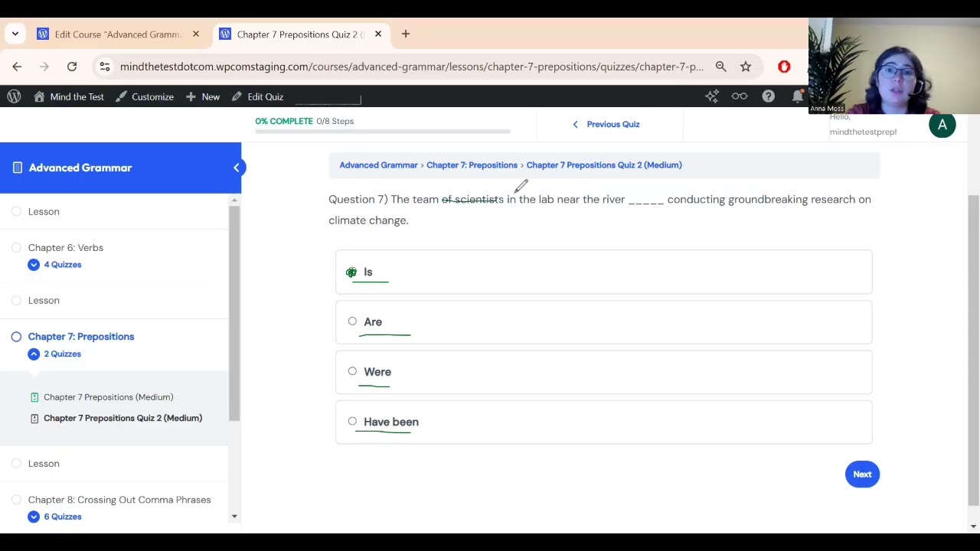Click the home icon beside Mind the Test

pyautogui.click(x=39, y=96)
